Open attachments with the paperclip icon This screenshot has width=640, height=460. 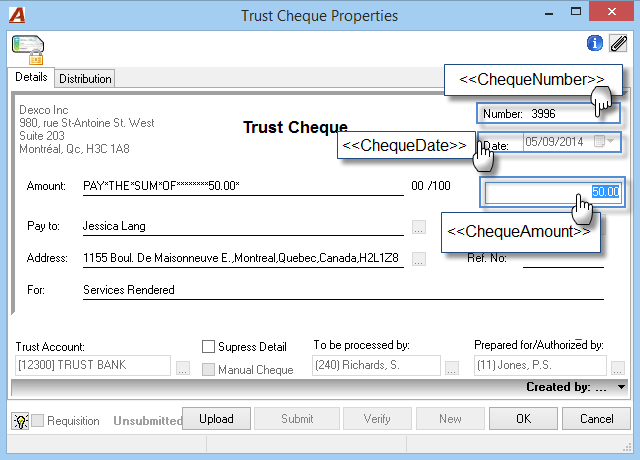click(618, 43)
